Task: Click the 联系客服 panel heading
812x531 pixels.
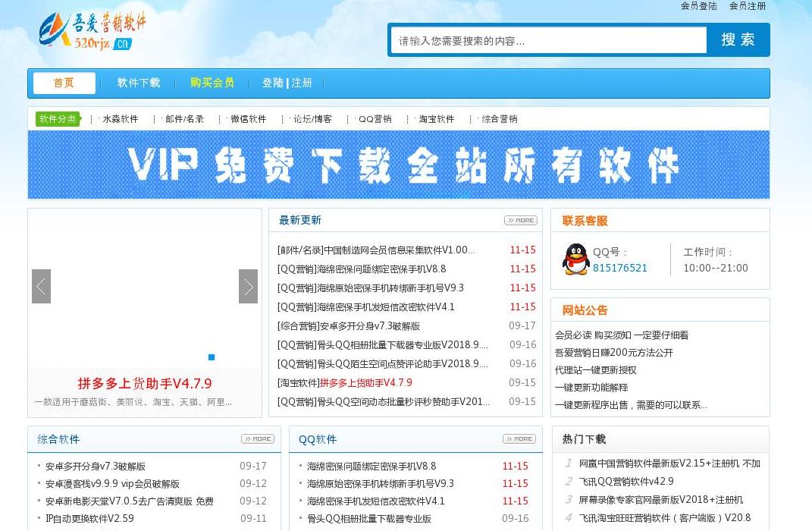Action: coord(585,221)
